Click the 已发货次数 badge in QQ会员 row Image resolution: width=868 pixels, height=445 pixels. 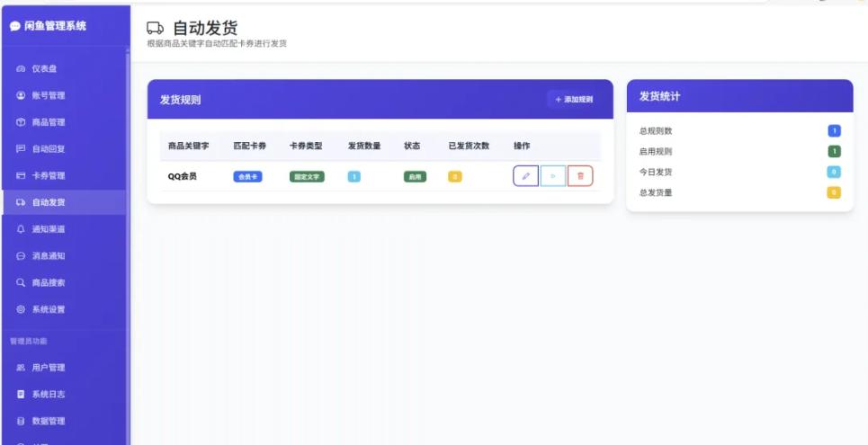(x=455, y=176)
